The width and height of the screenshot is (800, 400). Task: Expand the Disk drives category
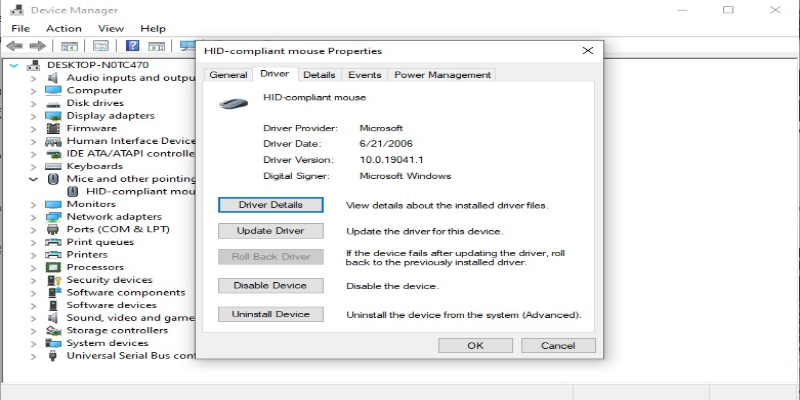coord(33,103)
